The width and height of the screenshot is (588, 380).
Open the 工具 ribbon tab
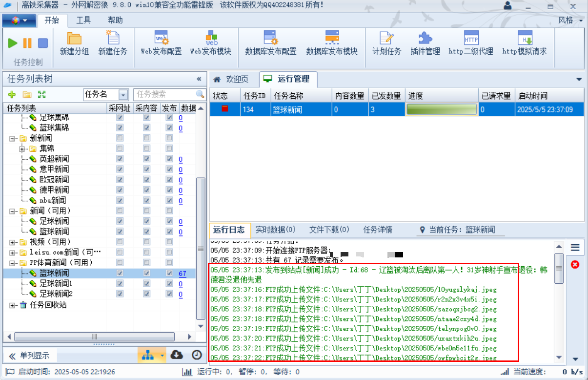pos(83,20)
